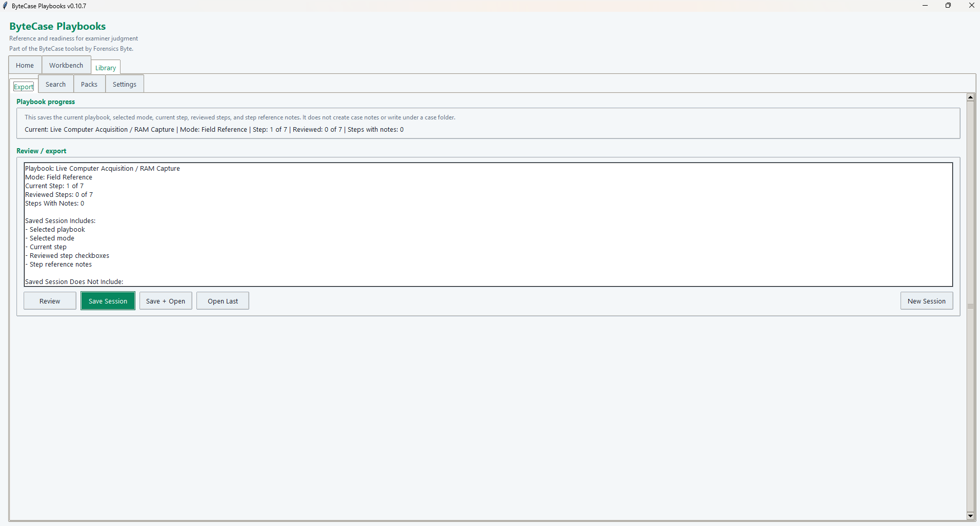The width and height of the screenshot is (980, 526).
Task: Switch to the Workbench tab
Action: point(66,65)
